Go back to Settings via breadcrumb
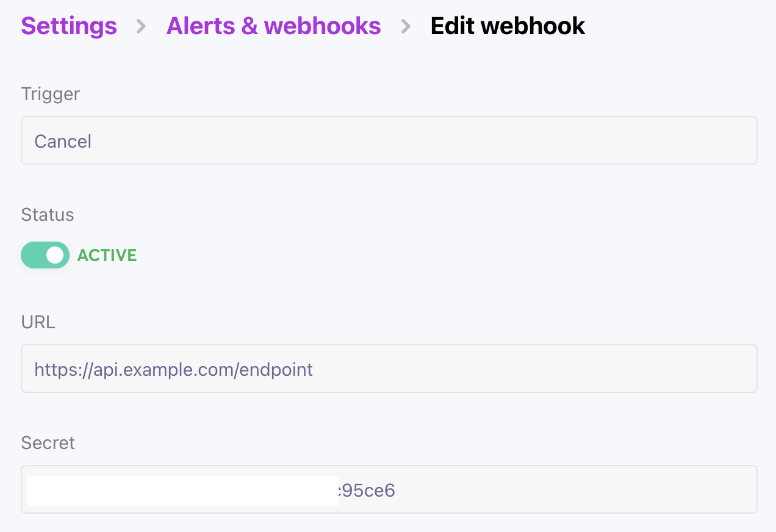The image size is (776, 532). [69, 26]
